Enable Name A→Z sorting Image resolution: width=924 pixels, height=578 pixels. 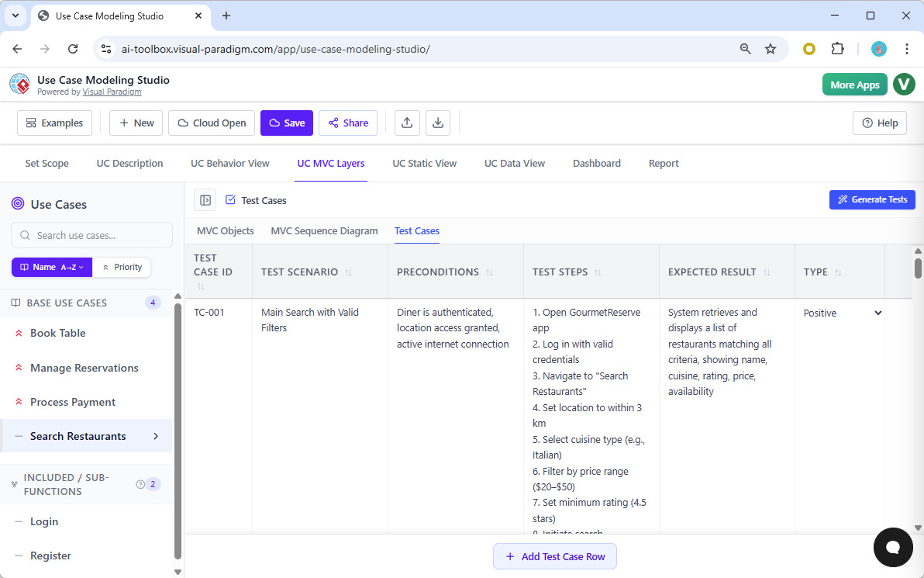point(47,267)
